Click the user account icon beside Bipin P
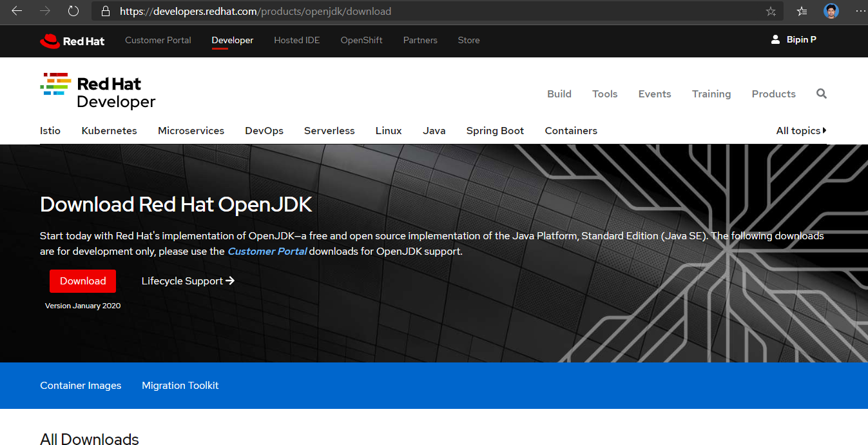 click(775, 39)
